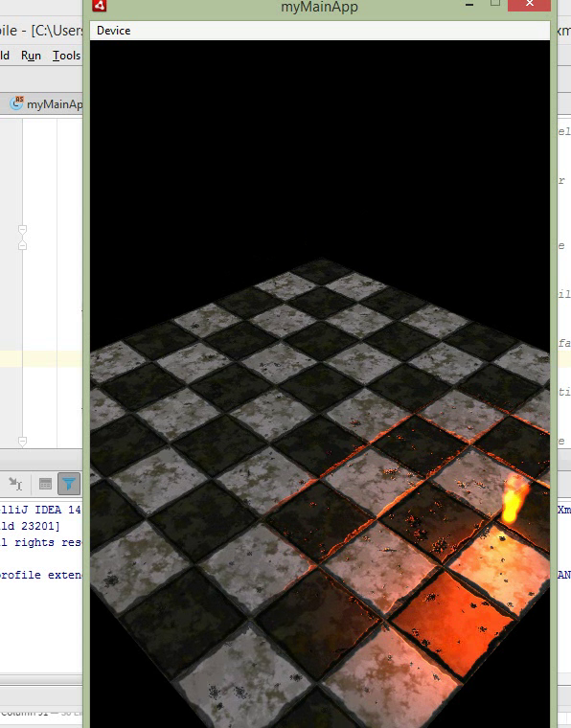Viewport: 571px width, 728px height.
Task: Toggle the blue filter funnel button
Action: pos(69,485)
